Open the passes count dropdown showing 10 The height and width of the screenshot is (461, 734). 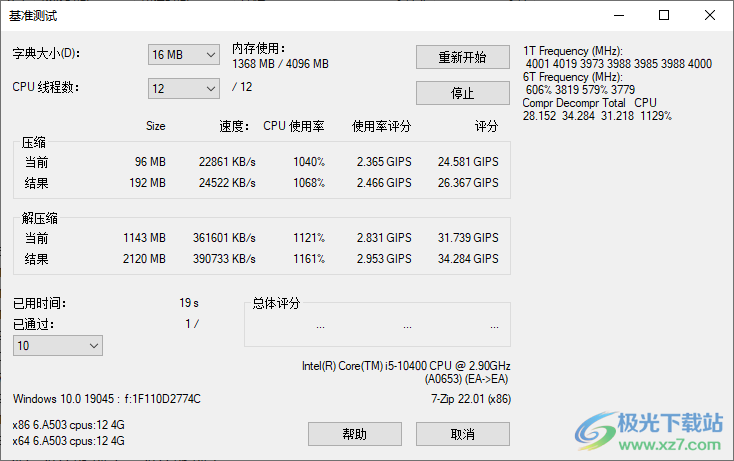(58, 346)
